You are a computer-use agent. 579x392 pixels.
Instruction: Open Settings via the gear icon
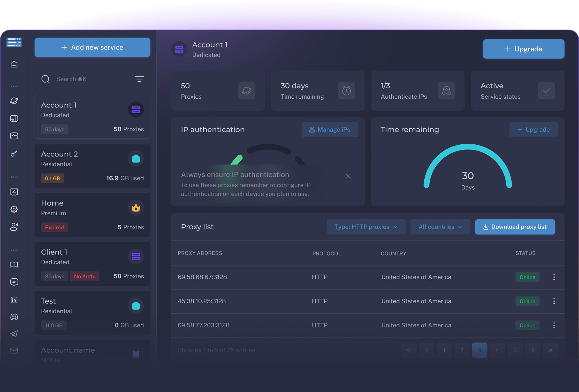pyautogui.click(x=14, y=209)
